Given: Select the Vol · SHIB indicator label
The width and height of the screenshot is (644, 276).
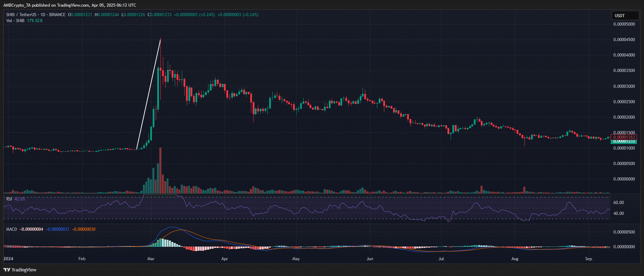Looking at the screenshot, I should point(15,21).
